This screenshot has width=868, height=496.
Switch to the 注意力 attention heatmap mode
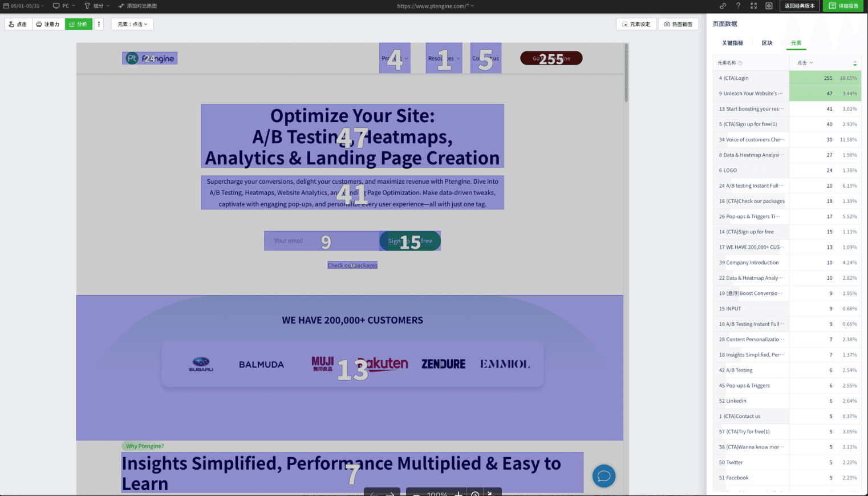48,24
